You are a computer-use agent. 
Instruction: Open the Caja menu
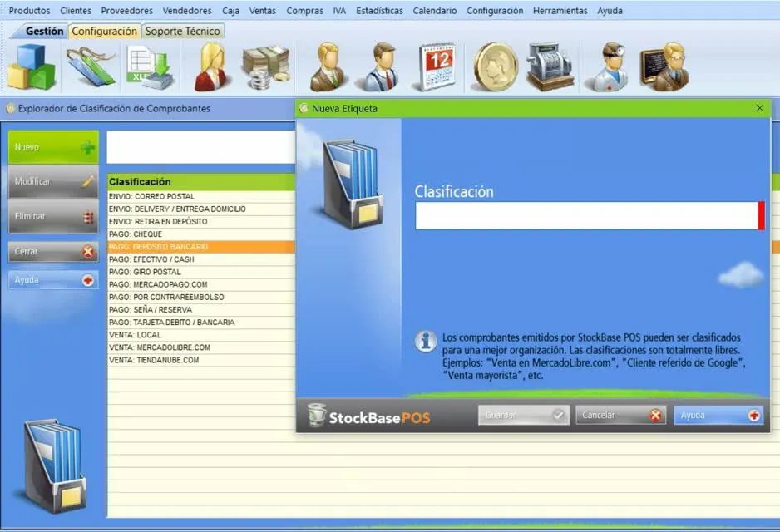pos(231,11)
